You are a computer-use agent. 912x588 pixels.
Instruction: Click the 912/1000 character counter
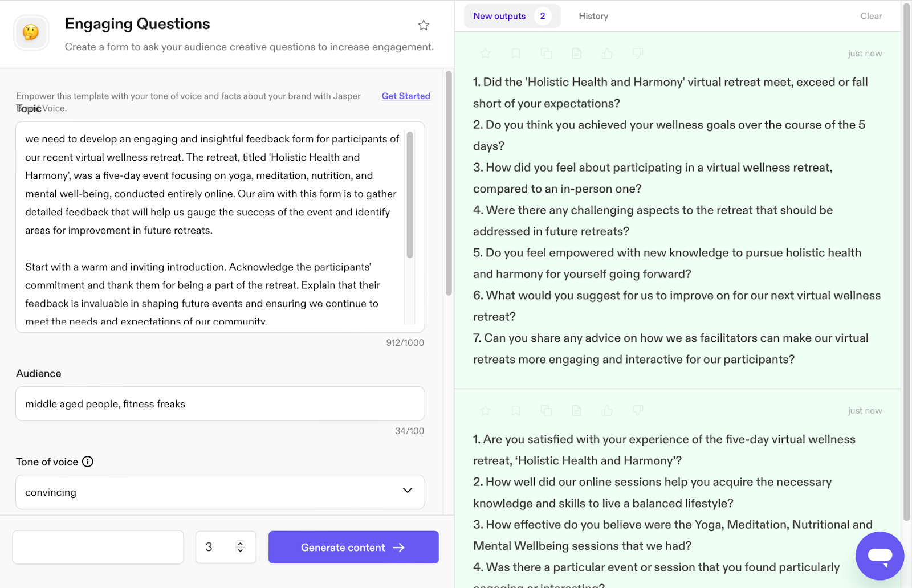coord(405,342)
